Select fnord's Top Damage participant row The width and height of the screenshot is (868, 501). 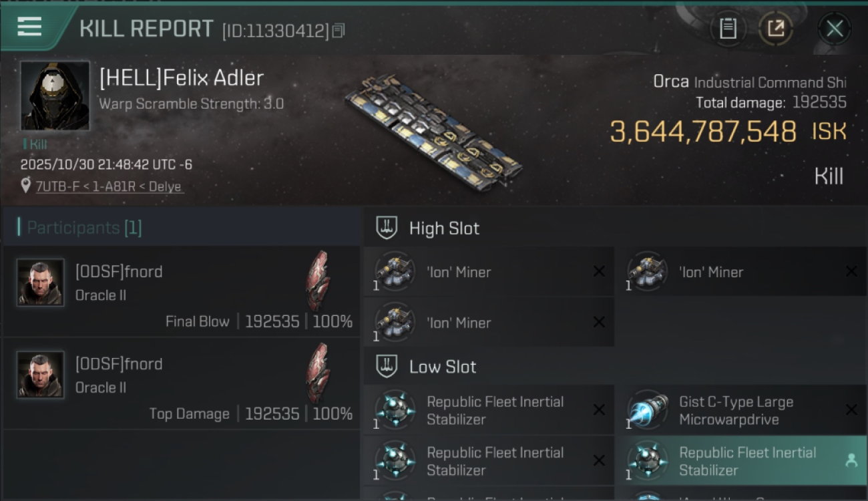coord(182,384)
